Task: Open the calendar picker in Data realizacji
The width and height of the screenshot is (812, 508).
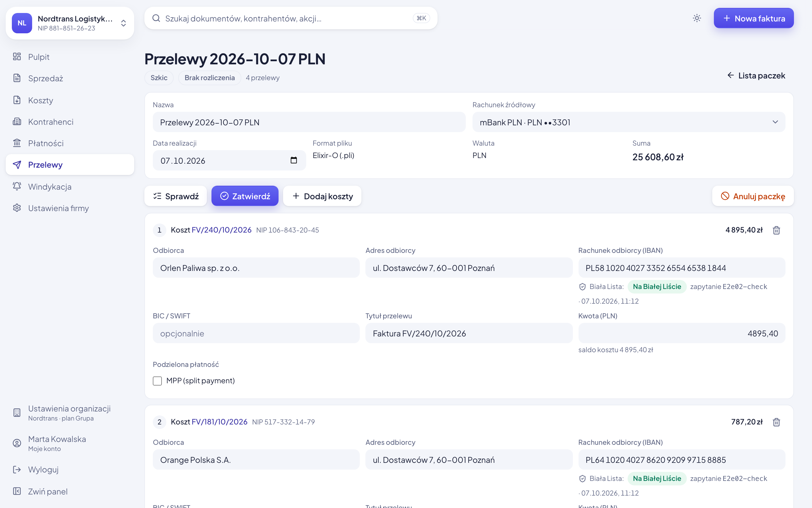Action: 294,160
